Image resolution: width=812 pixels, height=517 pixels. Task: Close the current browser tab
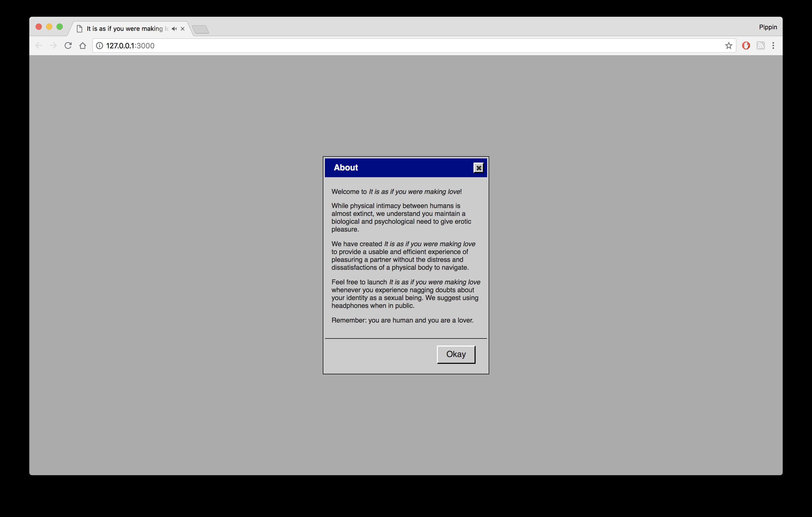click(x=182, y=29)
